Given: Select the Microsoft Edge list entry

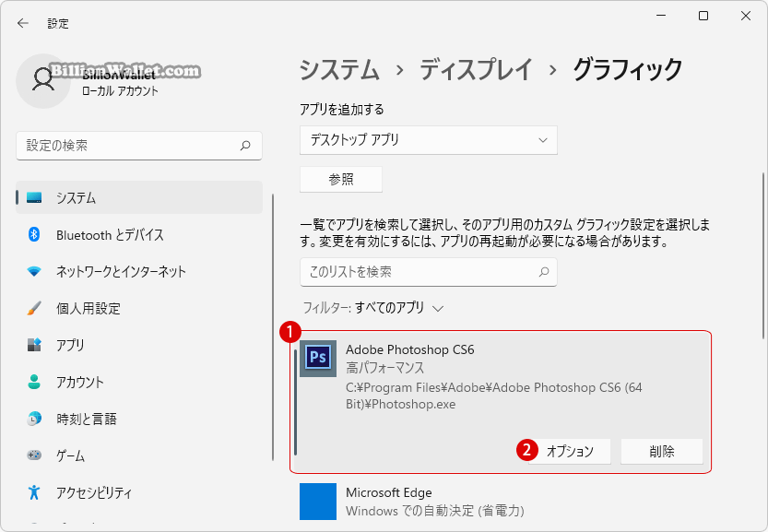Looking at the screenshot, I should tap(501, 502).
